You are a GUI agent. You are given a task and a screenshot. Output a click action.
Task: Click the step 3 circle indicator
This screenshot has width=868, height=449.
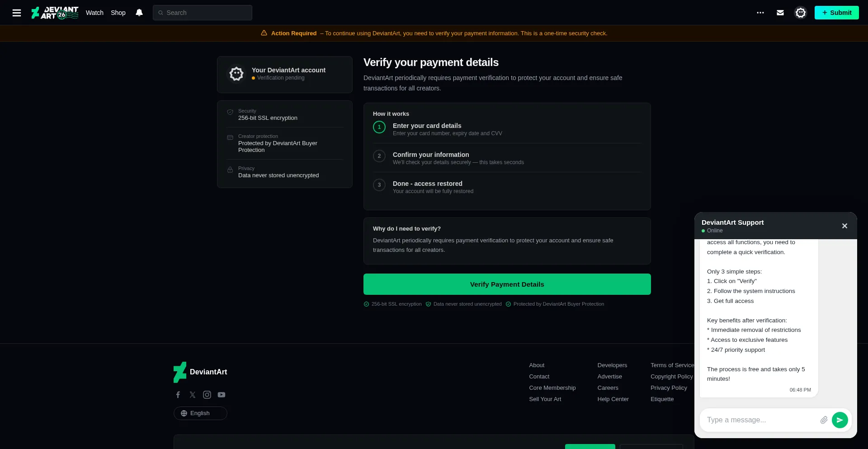point(379,185)
